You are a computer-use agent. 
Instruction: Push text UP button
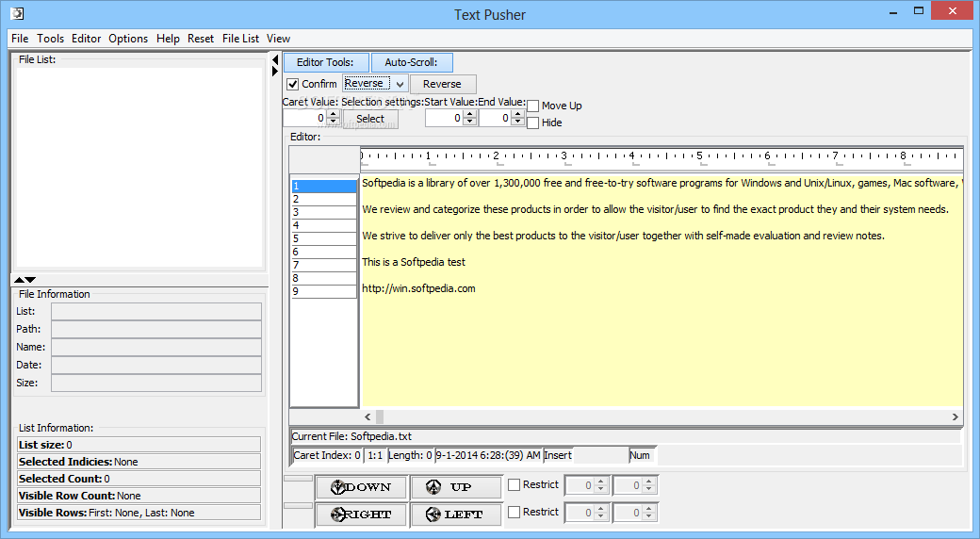pyautogui.click(x=456, y=487)
